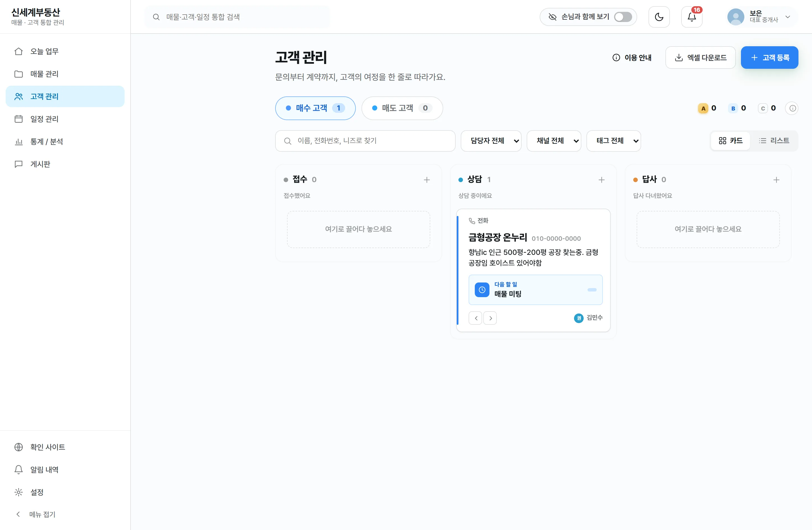This screenshot has width=812, height=530.
Task: Click gray status dot of 접수 column
Action: pyautogui.click(x=286, y=180)
